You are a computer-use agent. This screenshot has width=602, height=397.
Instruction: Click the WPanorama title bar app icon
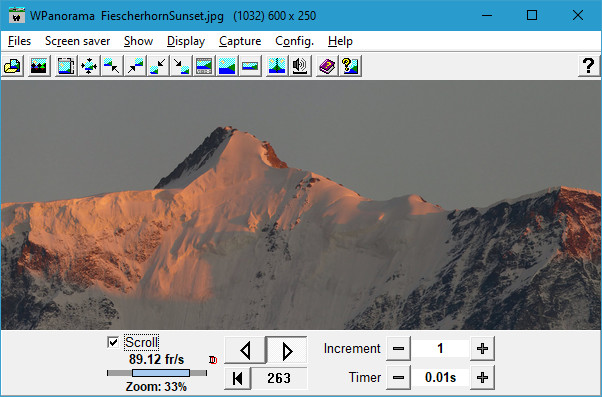pyautogui.click(x=17, y=15)
